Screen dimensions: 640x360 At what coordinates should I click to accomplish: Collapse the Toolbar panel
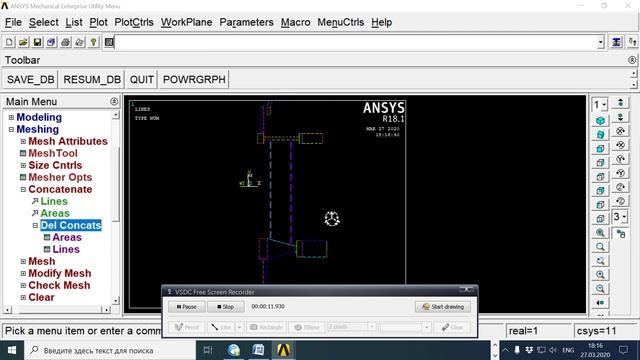[x=632, y=60]
